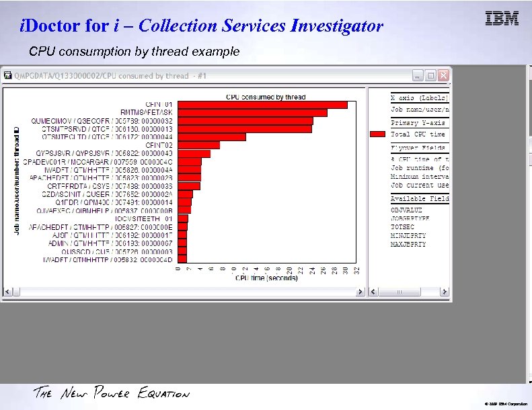Click the Job name/user X-axis label entry
The height and width of the screenshot is (410, 532).
coord(420,110)
